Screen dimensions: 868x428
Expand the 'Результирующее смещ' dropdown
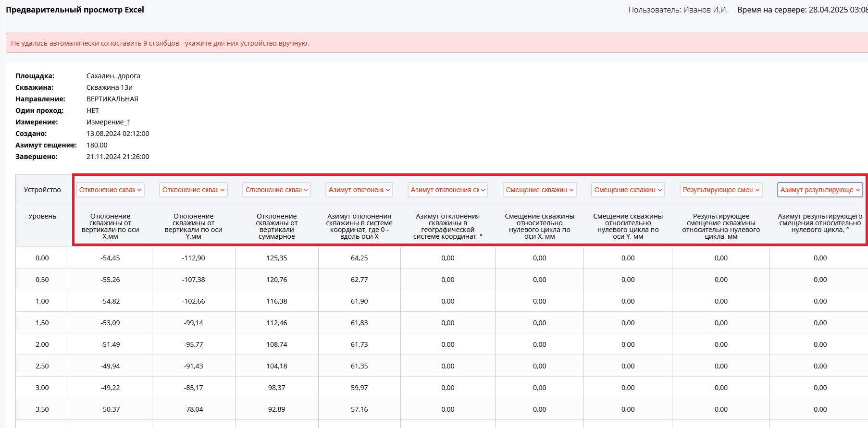(721, 190)
